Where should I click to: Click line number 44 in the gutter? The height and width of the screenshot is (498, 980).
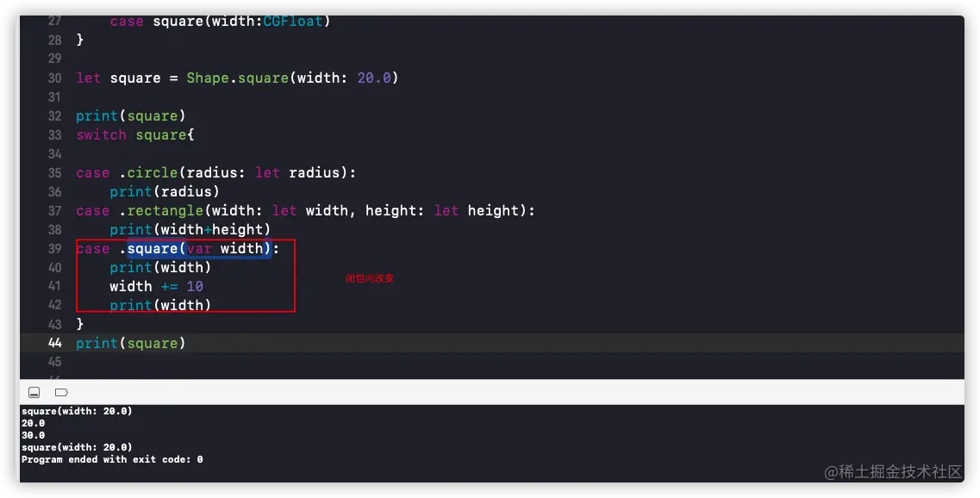[55, 343]
